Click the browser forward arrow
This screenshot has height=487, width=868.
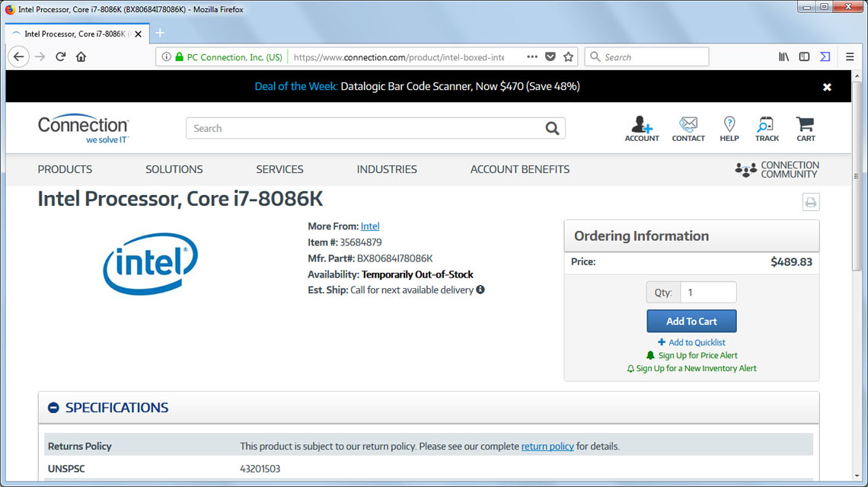pos(40,56)
